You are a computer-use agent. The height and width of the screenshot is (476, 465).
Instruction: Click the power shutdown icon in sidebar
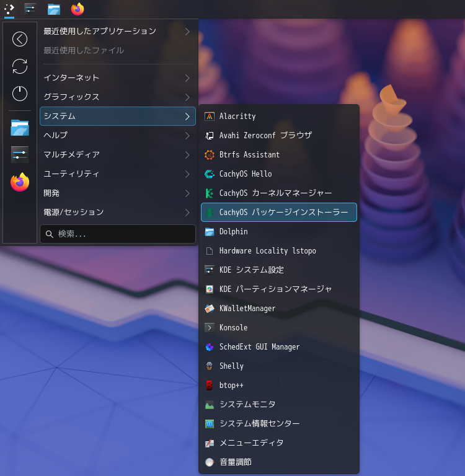coord(20,93)
